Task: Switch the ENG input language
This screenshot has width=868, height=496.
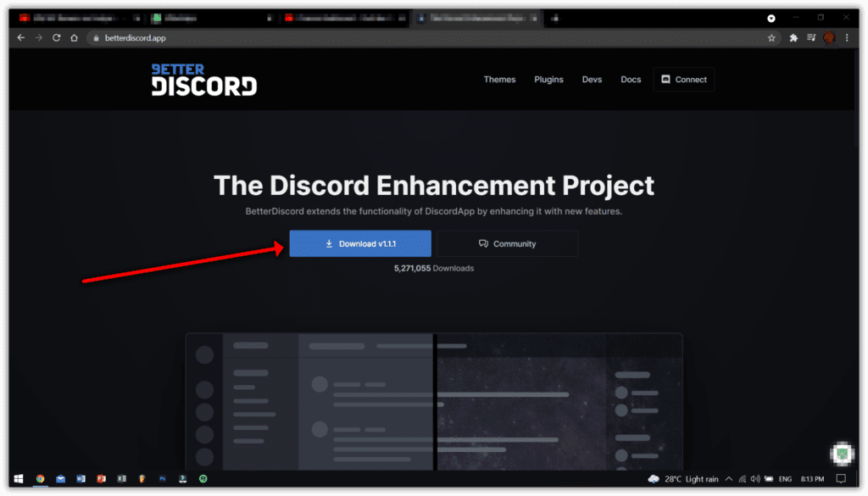Action: pos(785,479)
